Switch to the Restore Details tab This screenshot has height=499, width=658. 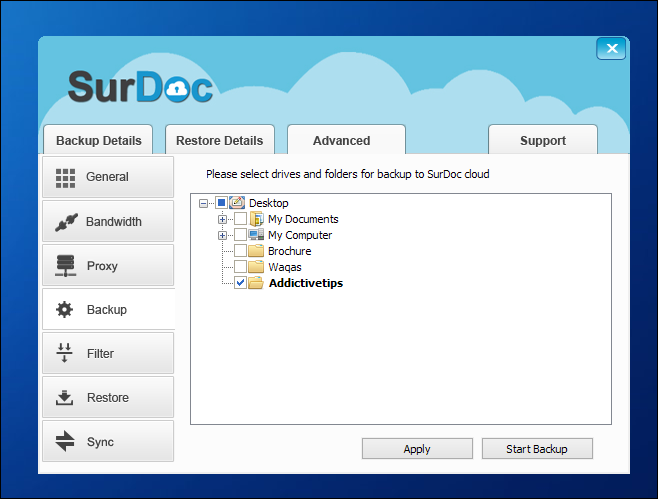[219, 141]
